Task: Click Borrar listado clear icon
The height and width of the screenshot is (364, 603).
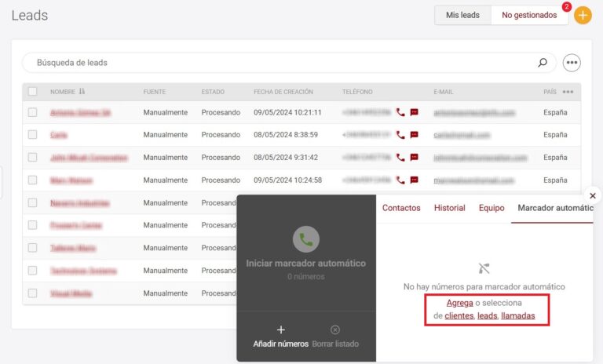Action: (x=335, y=329)
